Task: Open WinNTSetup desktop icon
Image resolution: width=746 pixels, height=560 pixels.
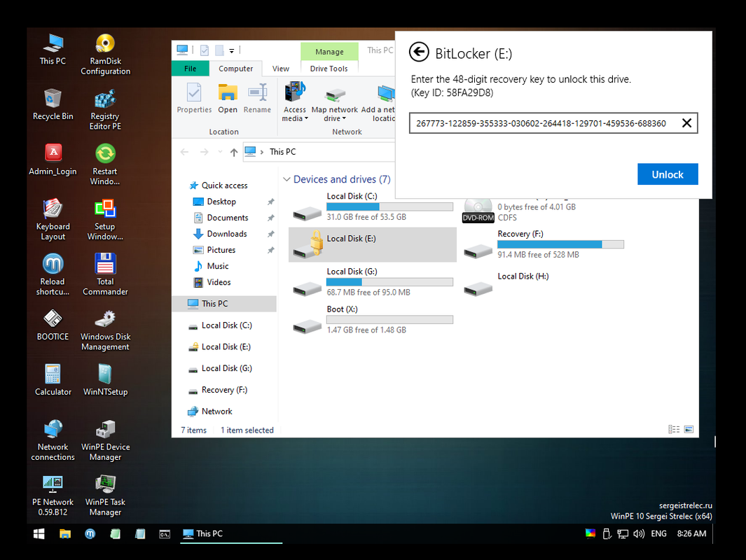Action: click(x=105, y=380)
